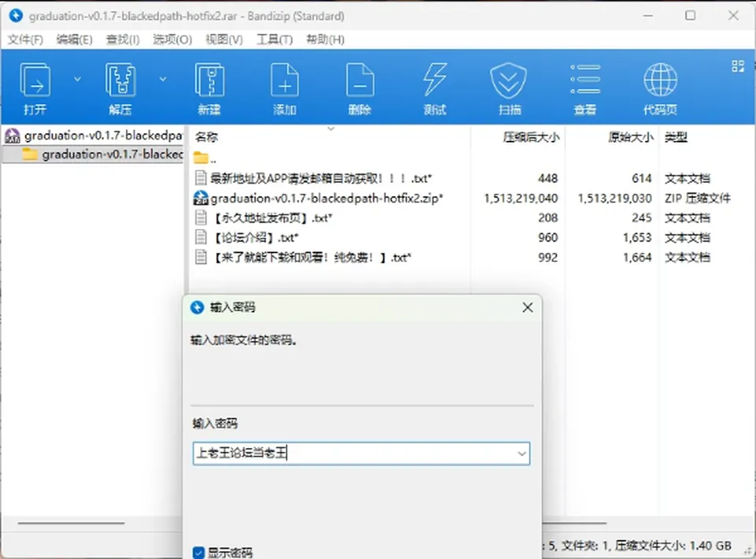Image resolution: width=756 pixels, height=559 pixels.
Task: Select the file 【来了就能下载和观看！纯免费！】.txt
Action: pos(311,257)
